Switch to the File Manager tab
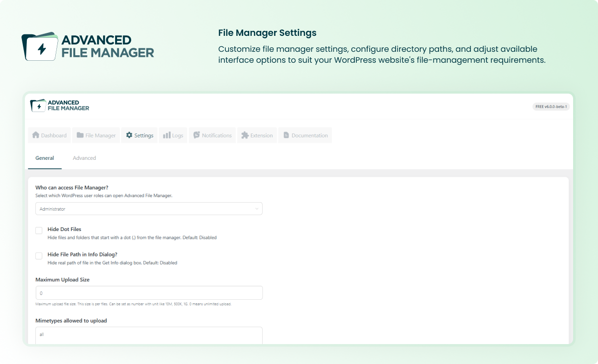The width and height of the screenshot is (598, 364). coord(96,135)
